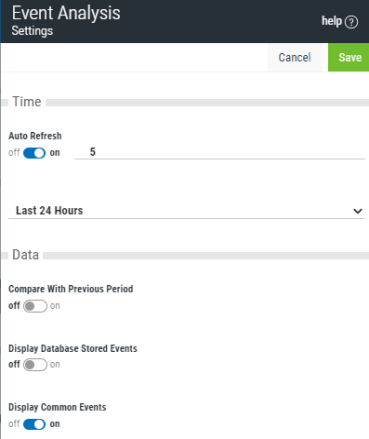Click the "off" label beside Auto Refresh
Viewport: 369px width, 439px height.
tap(14, 153)
